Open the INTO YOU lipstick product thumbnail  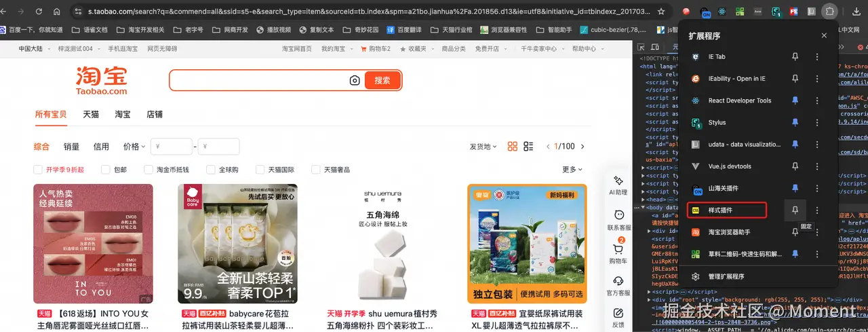pos(93,244)
